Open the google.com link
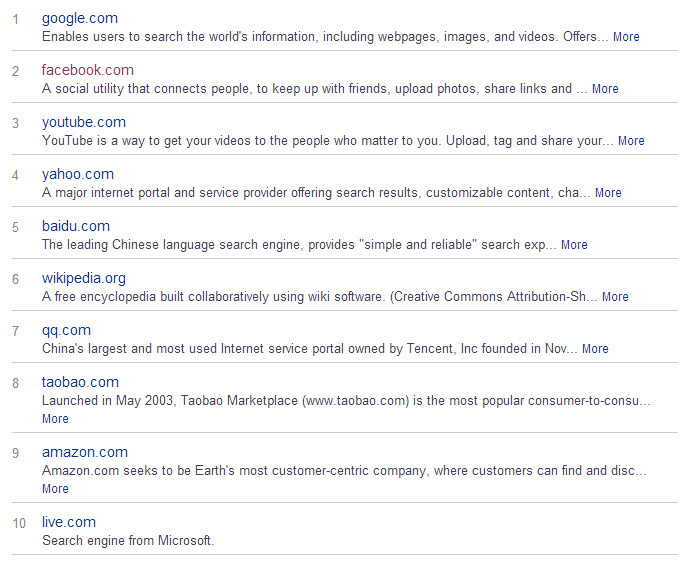Viewport: 698px width, 563px height. point(80,18)
